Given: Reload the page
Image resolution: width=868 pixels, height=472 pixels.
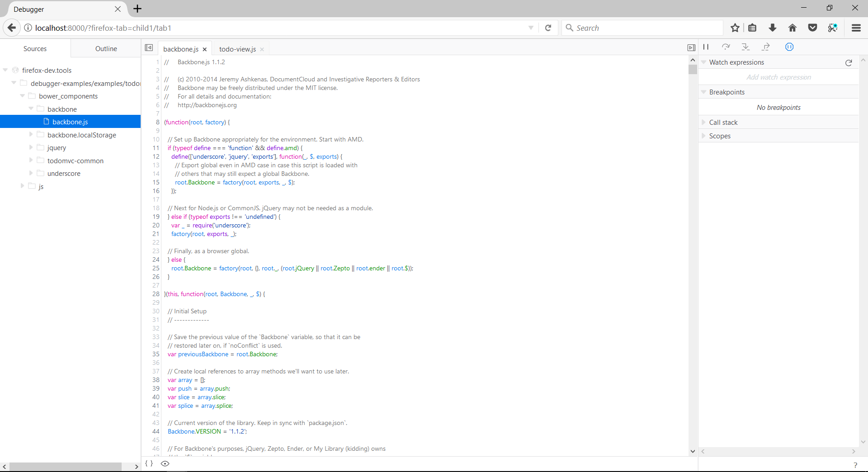Looking at the screenshot, I should [548, 28].
